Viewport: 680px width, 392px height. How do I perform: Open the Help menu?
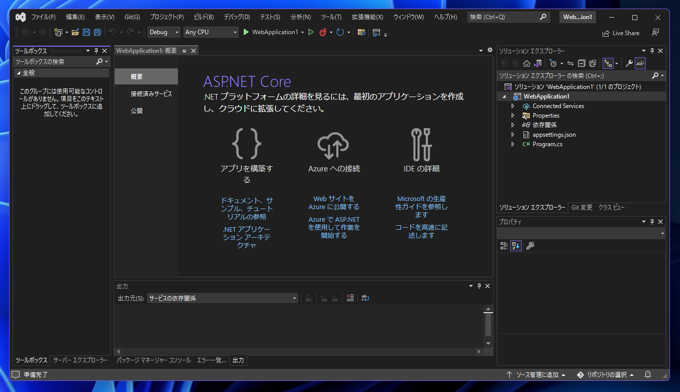445,17
